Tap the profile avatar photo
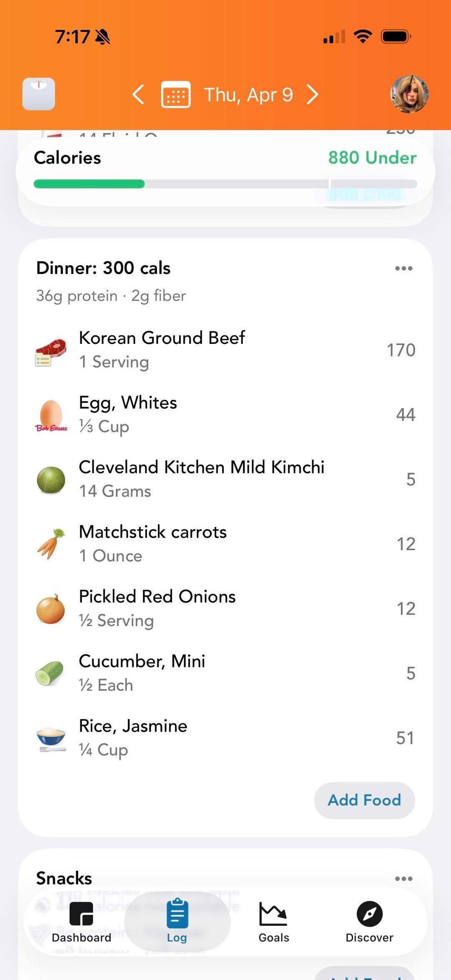The width and height of the screenshot is (451, 980). (x=409, y=94)
